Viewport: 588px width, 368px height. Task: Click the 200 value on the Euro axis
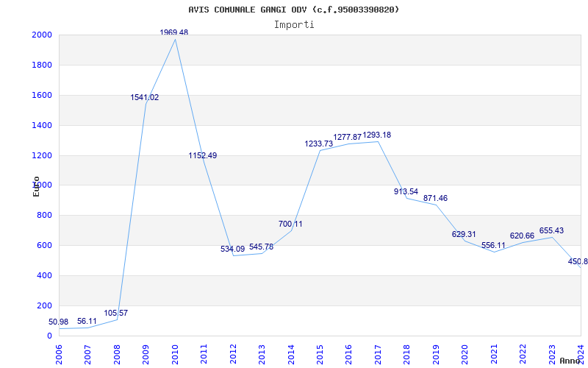coord(44,305)
